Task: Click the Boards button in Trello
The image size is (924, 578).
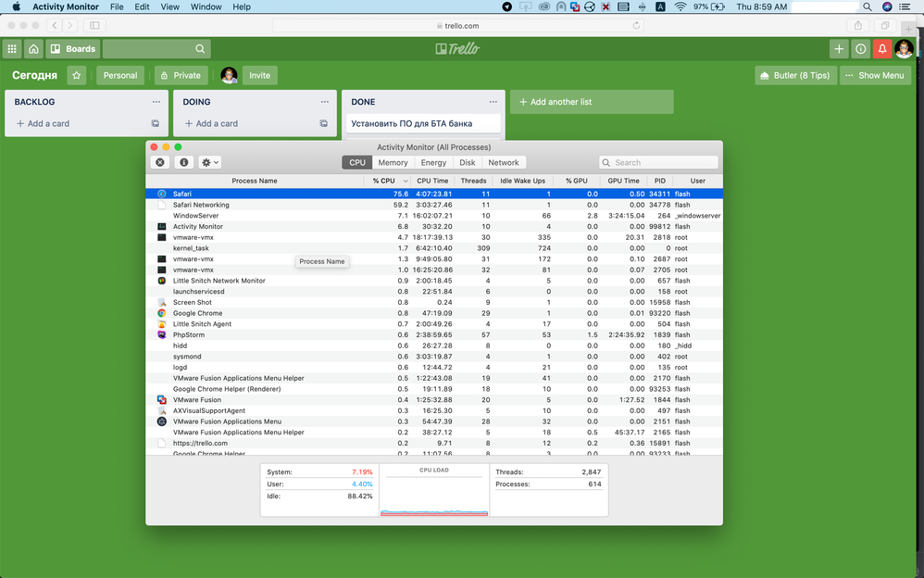Action: pos(73,49)
